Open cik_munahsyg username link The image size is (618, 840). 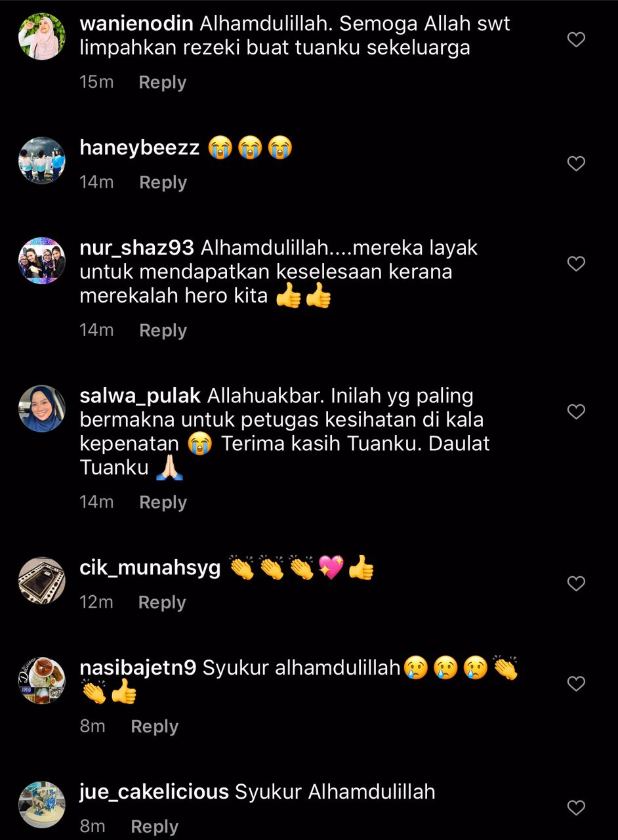pyautogui.click(x=150, y=568)
